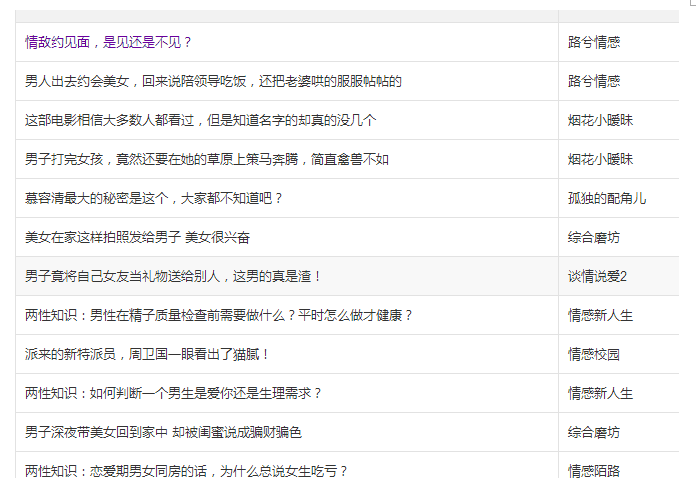The height and width of the screenshot is (478, 696).
Task: Open article 男子深夜带美女回到家中
Action: coord(163,433)
